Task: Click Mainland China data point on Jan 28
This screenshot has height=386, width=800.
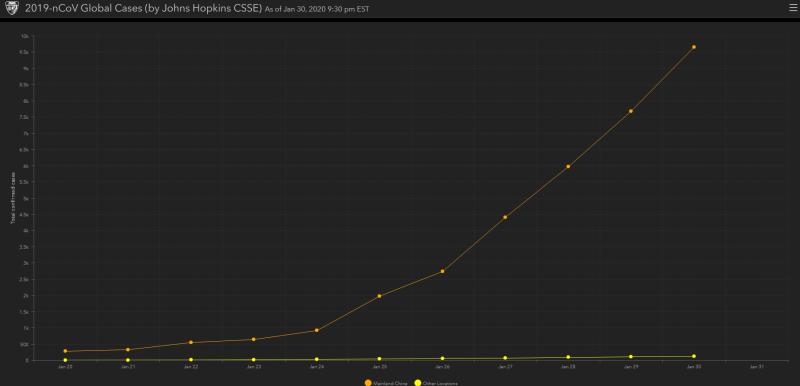Action: (x=568, y=166)
